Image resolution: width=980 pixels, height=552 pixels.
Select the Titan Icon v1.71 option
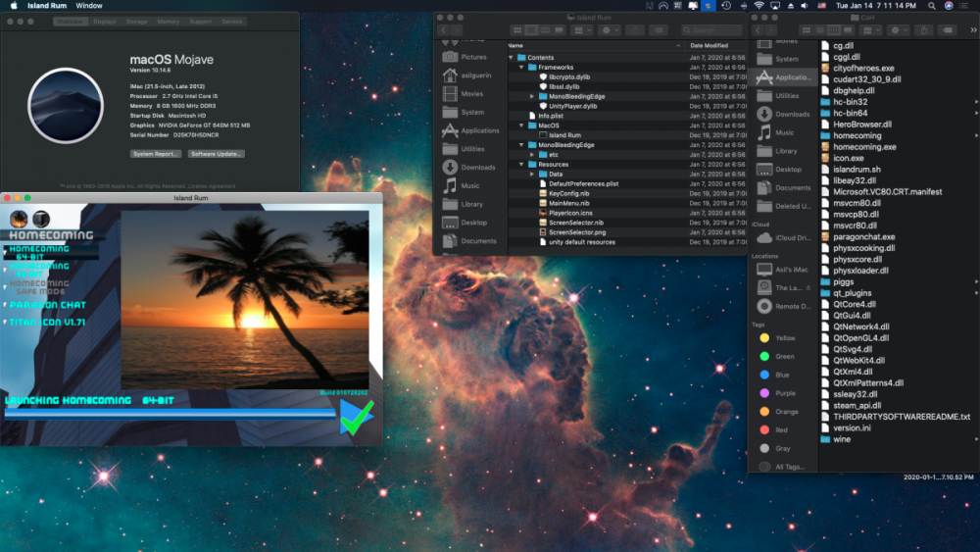[47, 322]
